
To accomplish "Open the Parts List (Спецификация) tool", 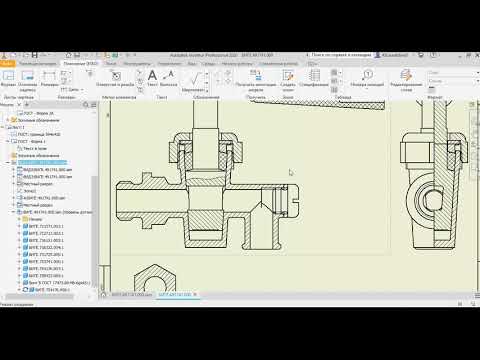I will click(x=314, y=78).
